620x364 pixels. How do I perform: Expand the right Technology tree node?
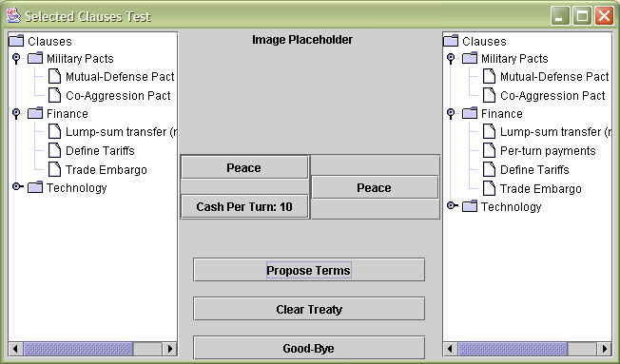[452, 205]
